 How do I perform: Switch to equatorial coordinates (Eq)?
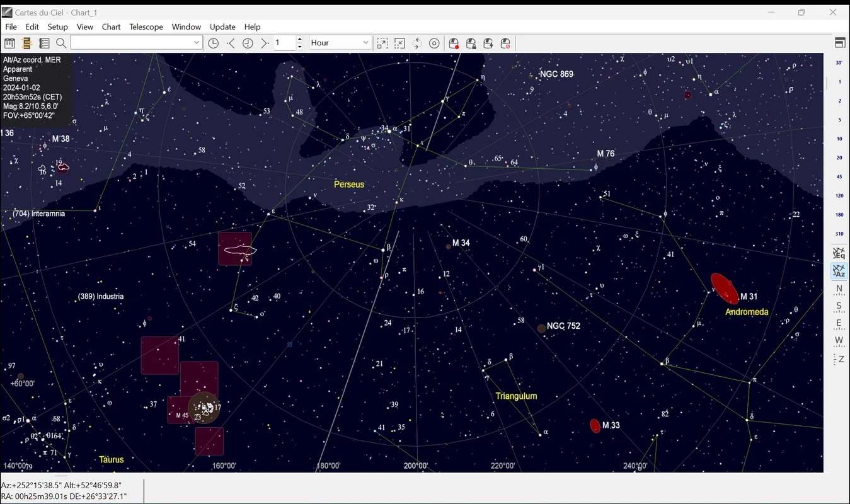click(839, 253)
